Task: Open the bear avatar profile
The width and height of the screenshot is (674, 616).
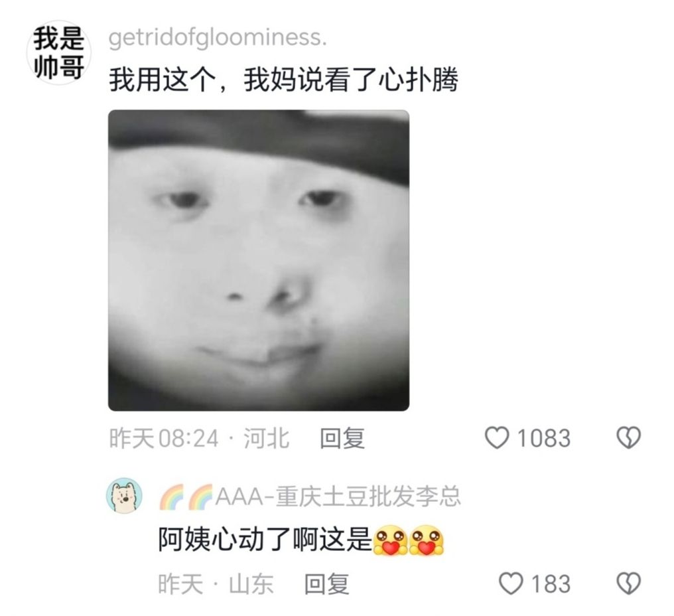Action: point(124,496)
